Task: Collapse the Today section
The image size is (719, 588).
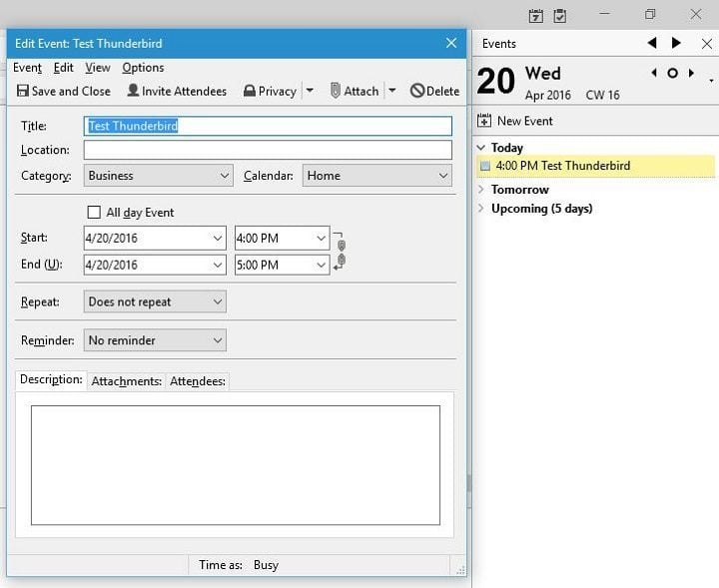Action: (x=481, y=148)
